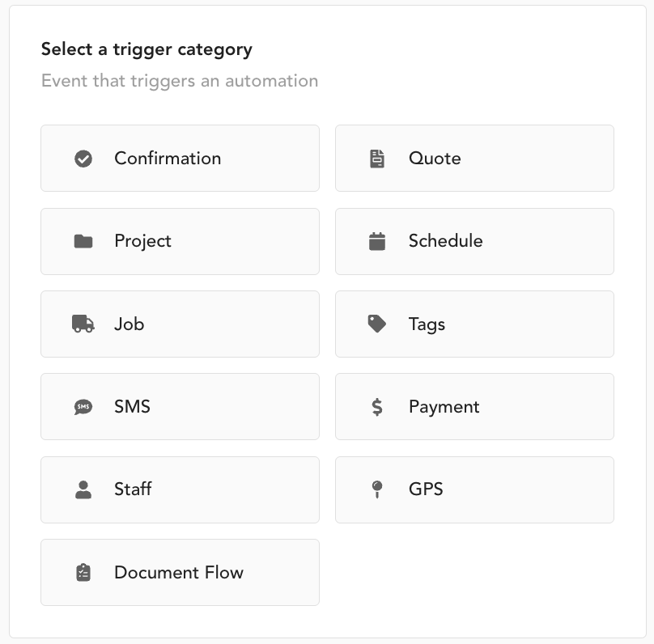Click the truck icon beside Job
This screenshot has width=654, height=644.
pyautogui.click(x=83, y=324)
